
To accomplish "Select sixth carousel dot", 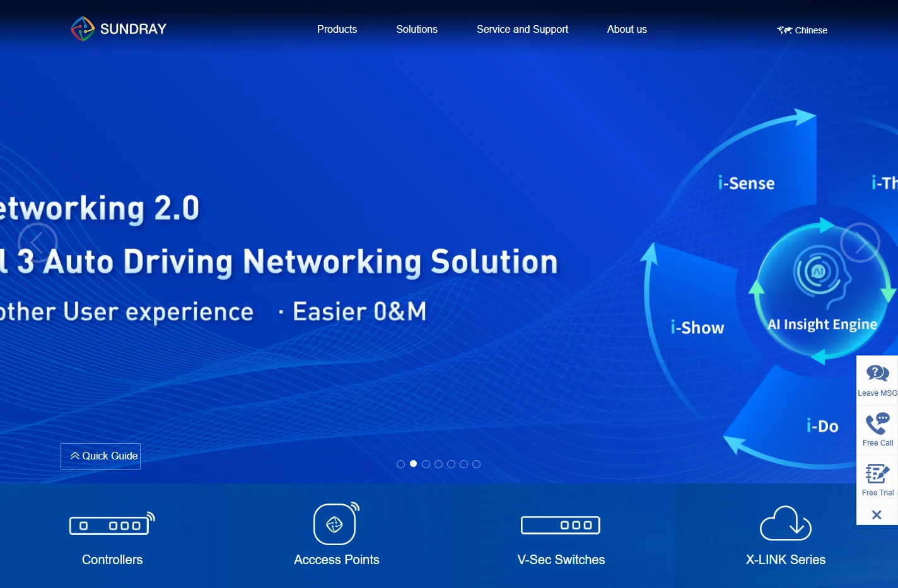I will pyautogui.click(x=464, y=464).
